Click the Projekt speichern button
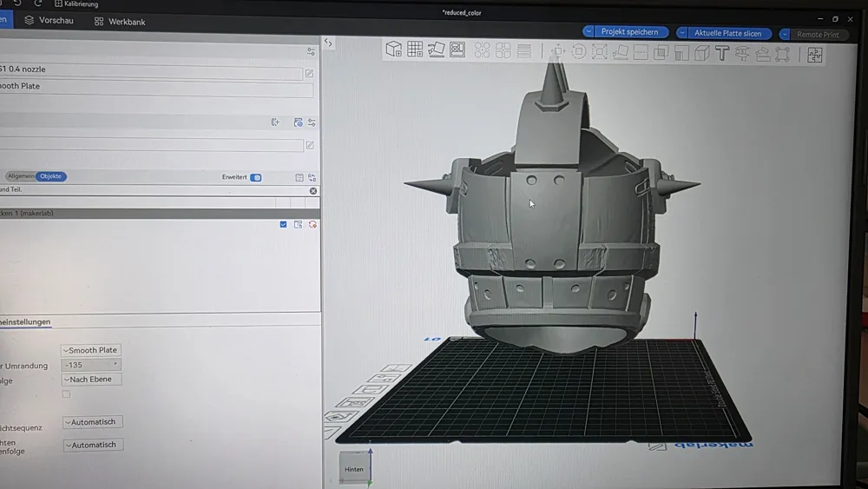This screenshot has height=489, width=868. click(x=630, y=31)
